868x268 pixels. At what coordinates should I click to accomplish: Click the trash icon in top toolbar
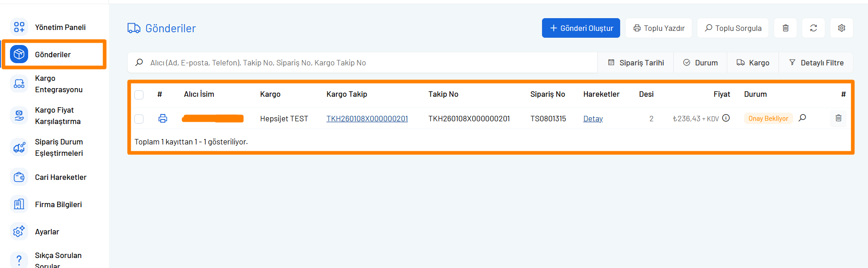coord(785,28)
